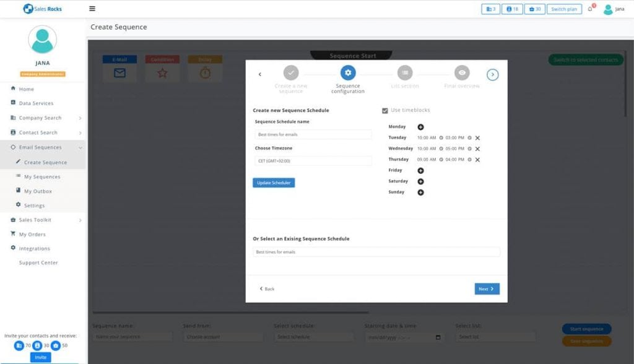The image size is (634, 364).
Task: Open the existing Sequence Schedule dropdown
Action: 376,252
